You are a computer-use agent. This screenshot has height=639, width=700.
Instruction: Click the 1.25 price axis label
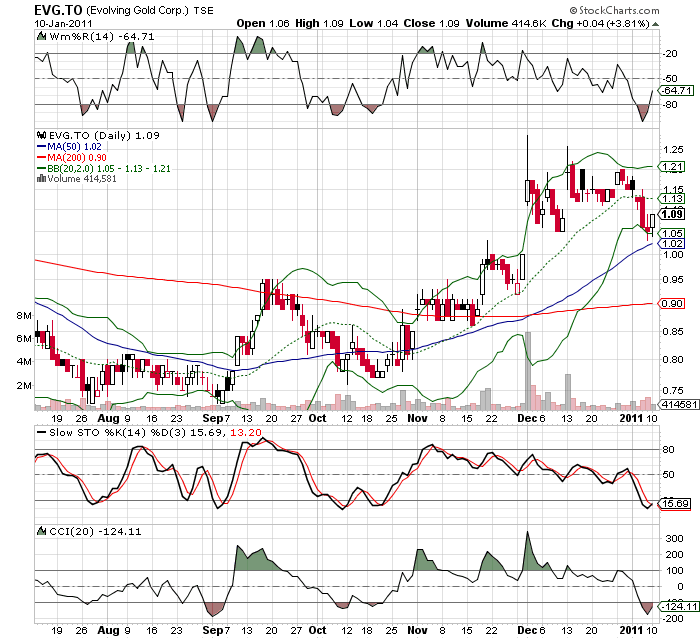(673, 150)
